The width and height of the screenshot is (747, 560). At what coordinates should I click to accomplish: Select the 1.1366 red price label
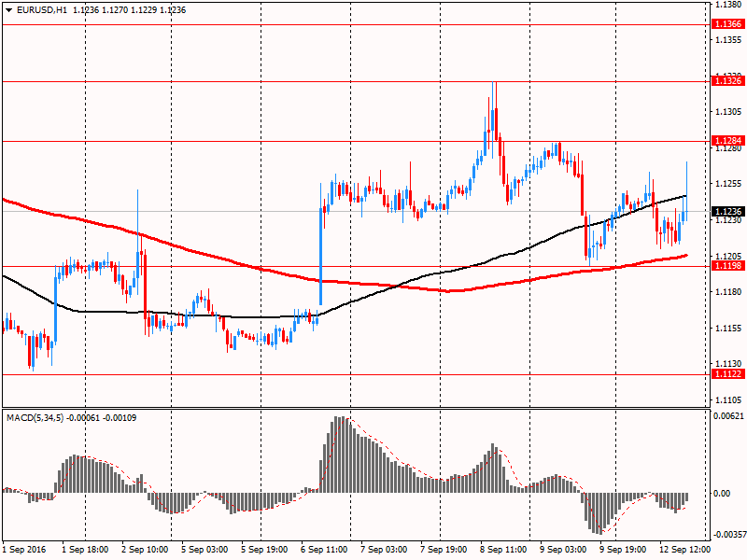click(x=727, y=24)
